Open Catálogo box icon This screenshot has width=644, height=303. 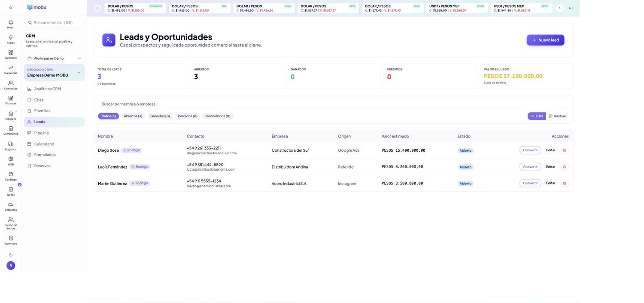coord(11,174)
